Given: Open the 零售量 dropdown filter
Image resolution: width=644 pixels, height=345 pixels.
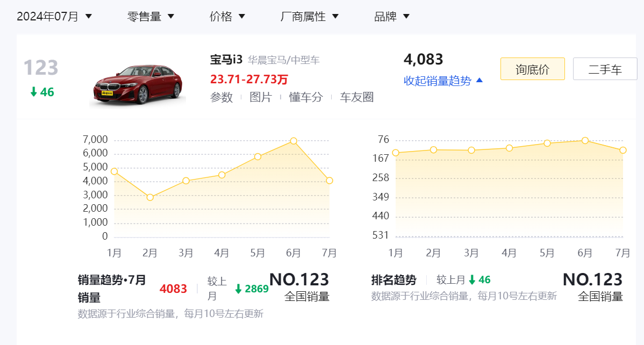Looking at the screenshot, I should click(151, 17).
